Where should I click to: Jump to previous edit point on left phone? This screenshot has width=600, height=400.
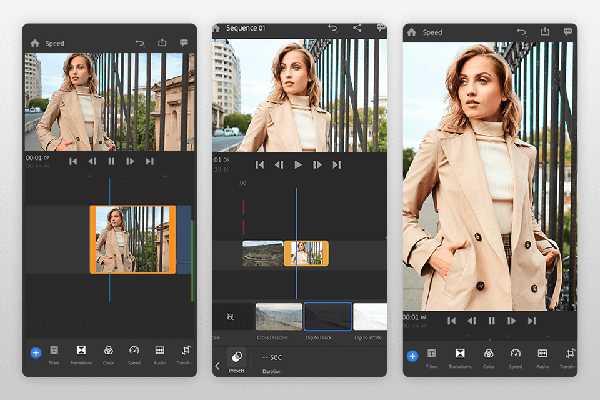pyautogui.click(x=73, y=162)
